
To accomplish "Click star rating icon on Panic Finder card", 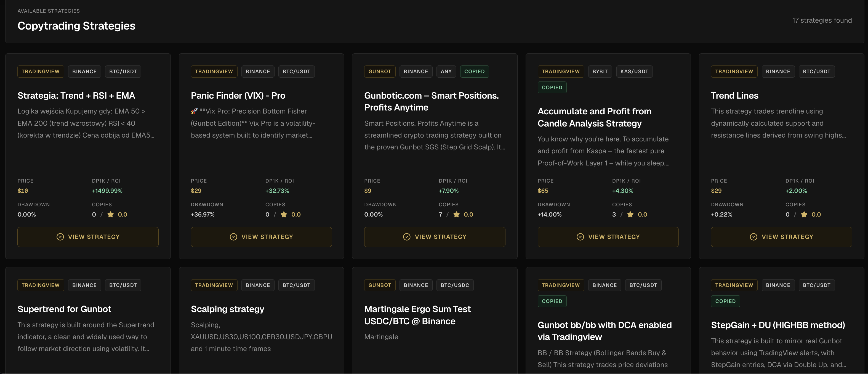I will [x=284, y=215].
